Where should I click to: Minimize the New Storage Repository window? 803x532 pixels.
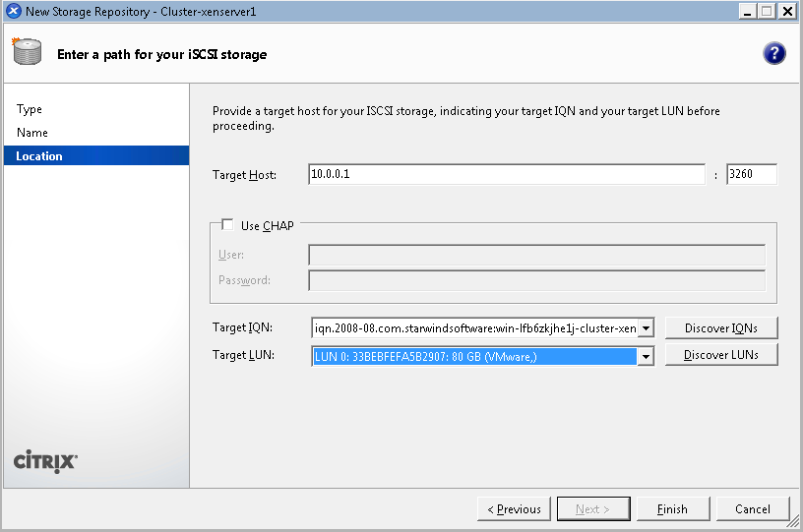pos(749,11)
